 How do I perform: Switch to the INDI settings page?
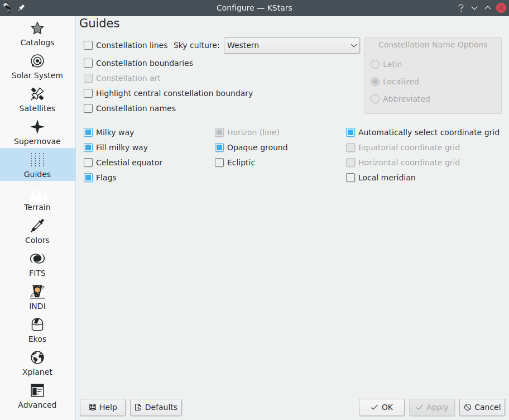click(37, 297)
